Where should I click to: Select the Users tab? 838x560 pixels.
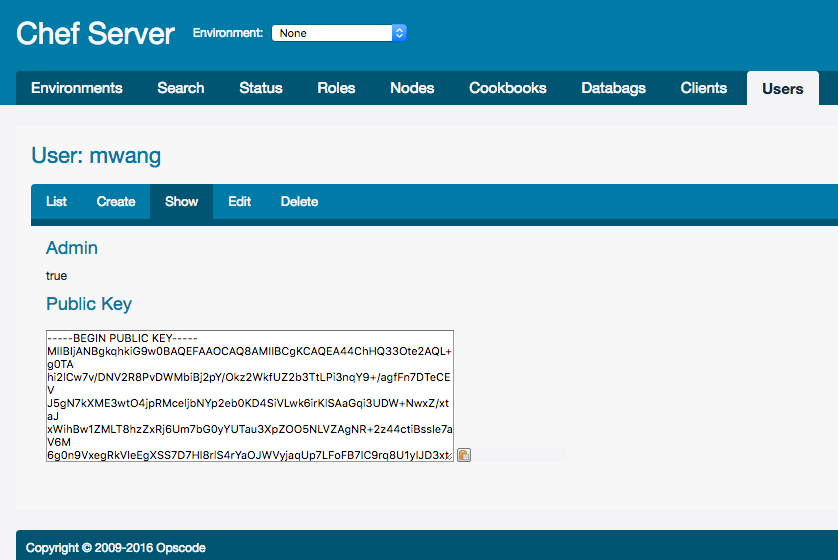(782, 89)
